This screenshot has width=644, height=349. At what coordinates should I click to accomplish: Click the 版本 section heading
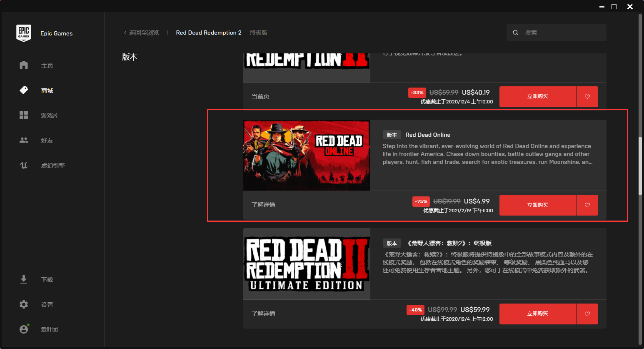coord(130,57)
